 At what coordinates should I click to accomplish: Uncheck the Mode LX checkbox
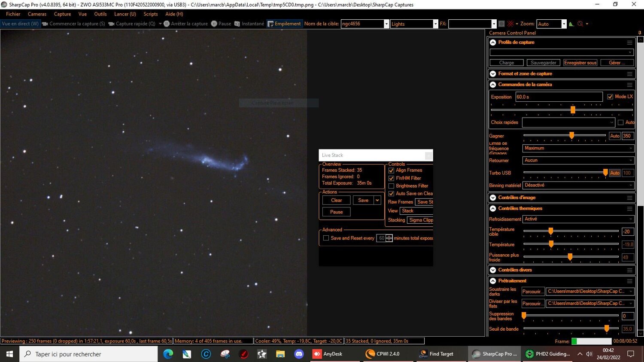click(x=611, y=96)
